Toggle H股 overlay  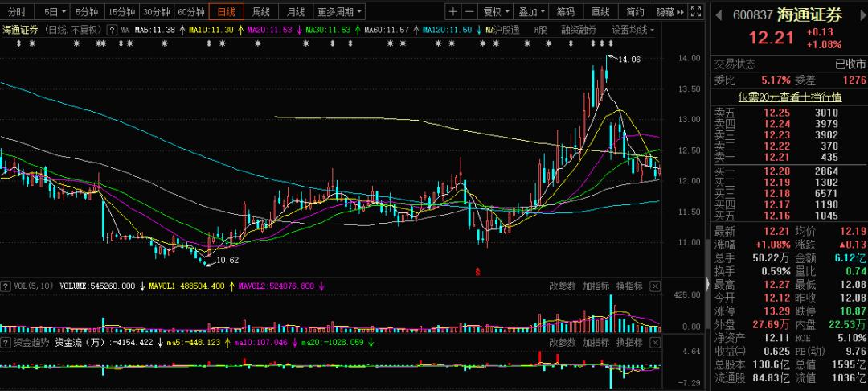(x=540, y=30)
